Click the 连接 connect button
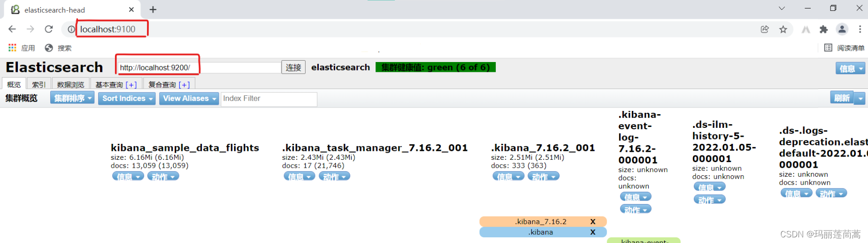 pyautogui.click(x=293, y=68)
